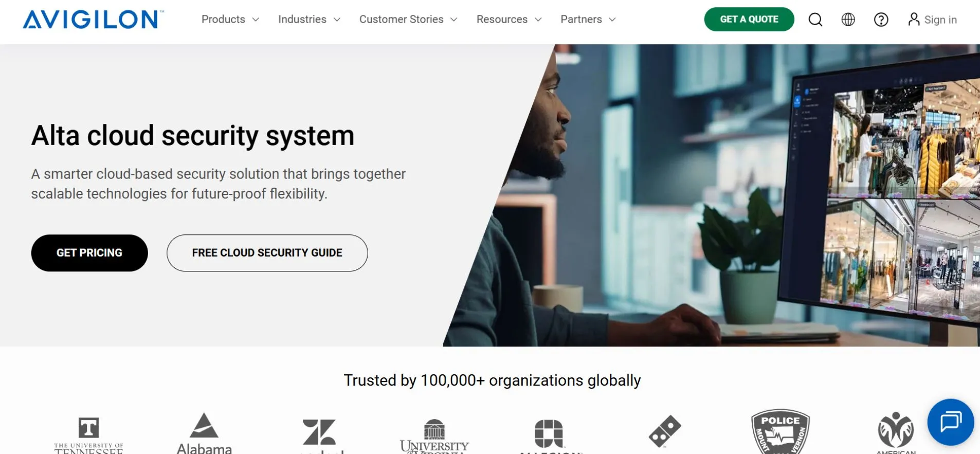Select the University of Tennessee logo
The width and height of the screenshot is (980, 454).
(x=88, y=435)
